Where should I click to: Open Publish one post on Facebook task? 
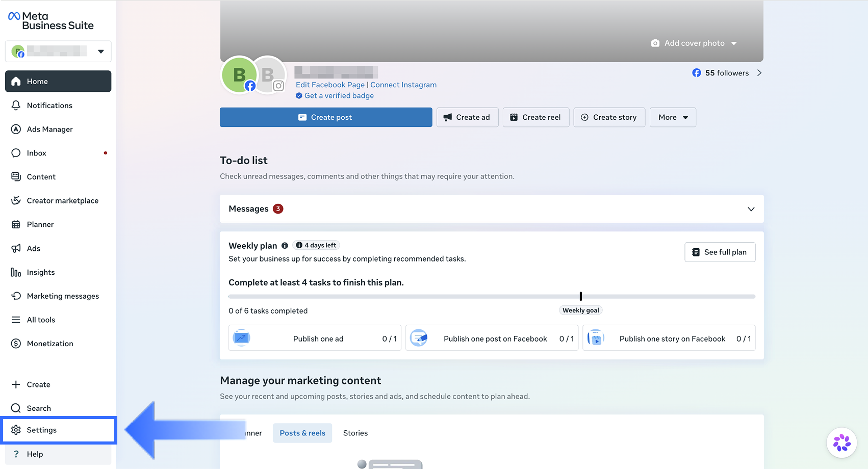492,338
